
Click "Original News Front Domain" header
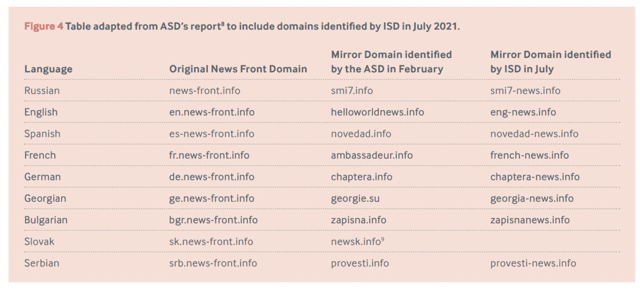point(238,69)
